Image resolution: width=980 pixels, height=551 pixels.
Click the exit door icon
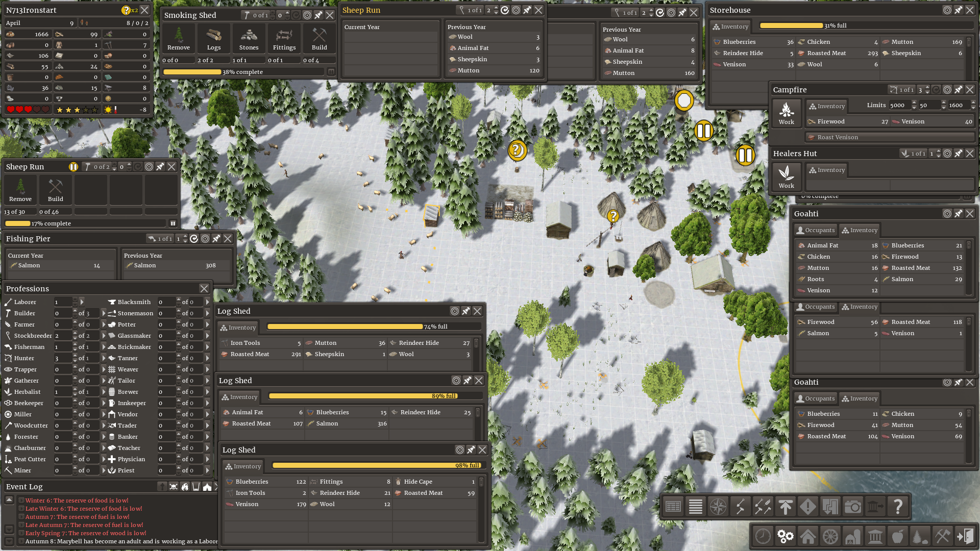pyautogui.click(x=965, y=536)
